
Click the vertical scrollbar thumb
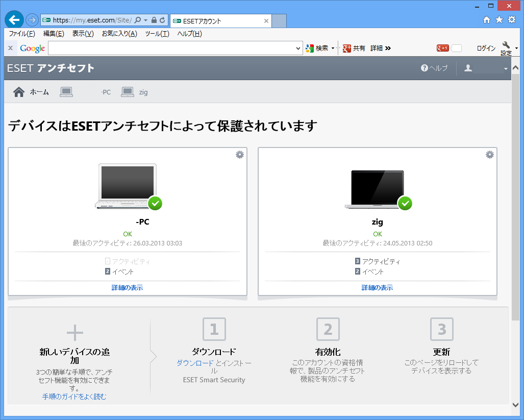pyautogui.click(x=516, y=197)
